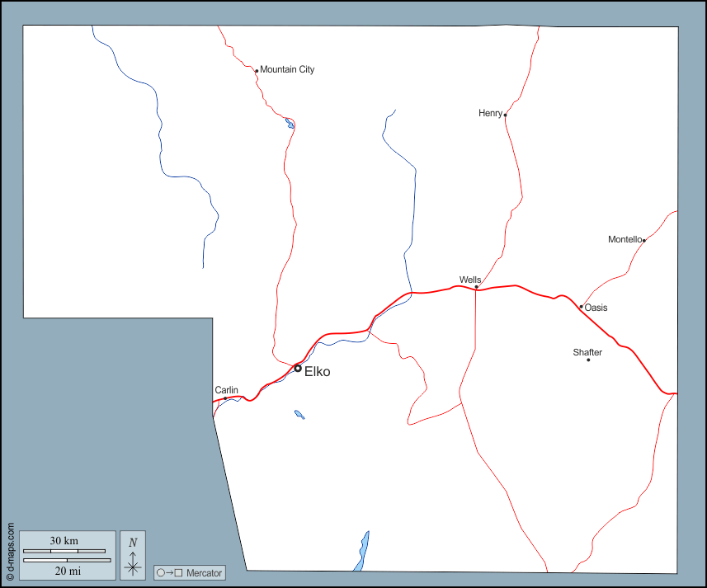This screenshot has width=707, height=588.
Task: Click the Elko text label
Action: click(318, 372)
